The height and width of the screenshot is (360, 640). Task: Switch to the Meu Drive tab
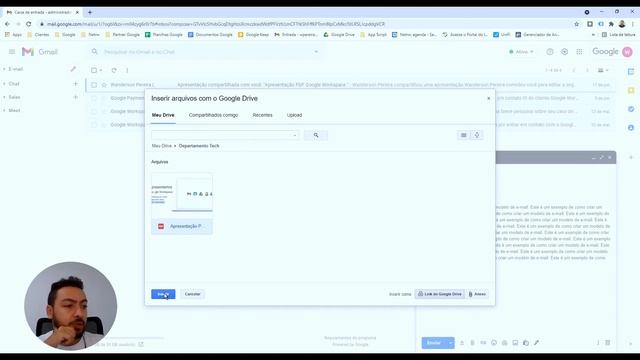click(163, 115)
